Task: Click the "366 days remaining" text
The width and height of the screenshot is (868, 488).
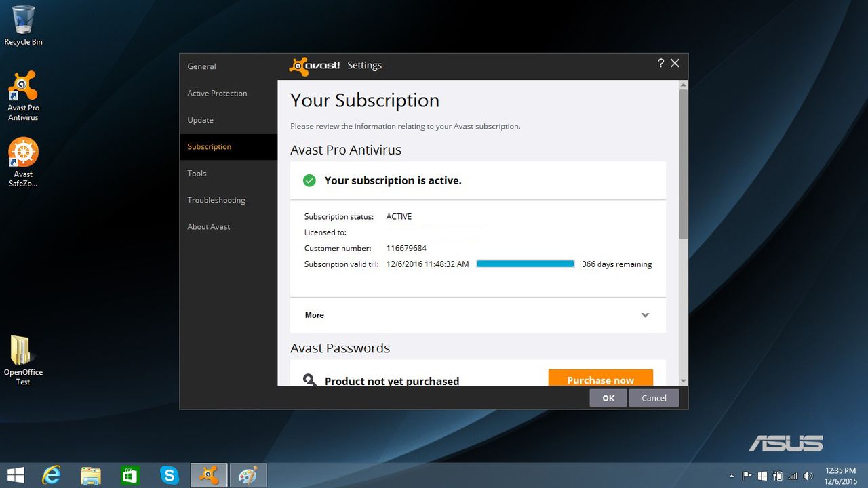Action: click(x=617, y=264)
